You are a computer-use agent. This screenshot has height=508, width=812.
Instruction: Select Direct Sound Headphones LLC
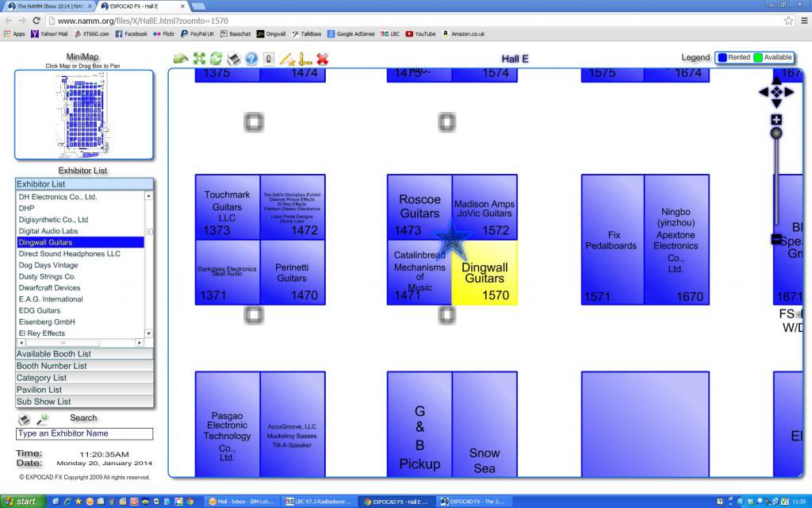tap(80, 253)
